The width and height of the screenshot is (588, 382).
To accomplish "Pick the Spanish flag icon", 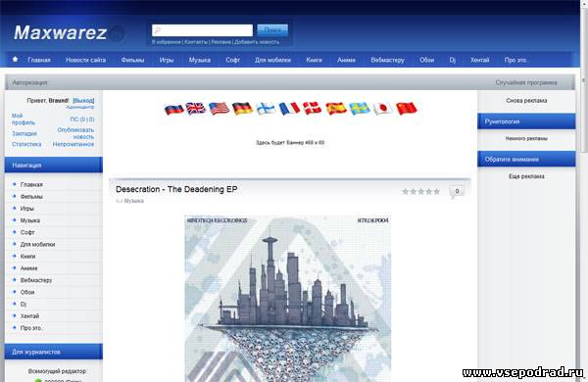I will click(336, 109).
